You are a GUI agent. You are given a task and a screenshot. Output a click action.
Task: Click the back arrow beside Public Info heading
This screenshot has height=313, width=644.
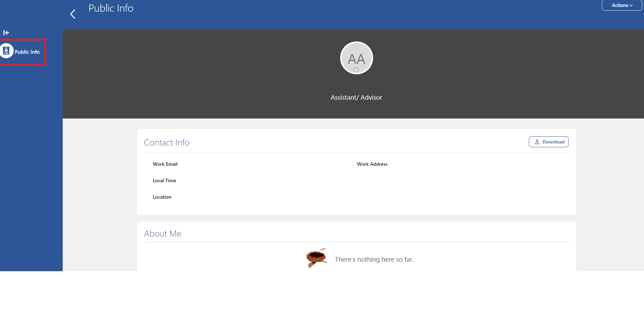tap(73, 14)
